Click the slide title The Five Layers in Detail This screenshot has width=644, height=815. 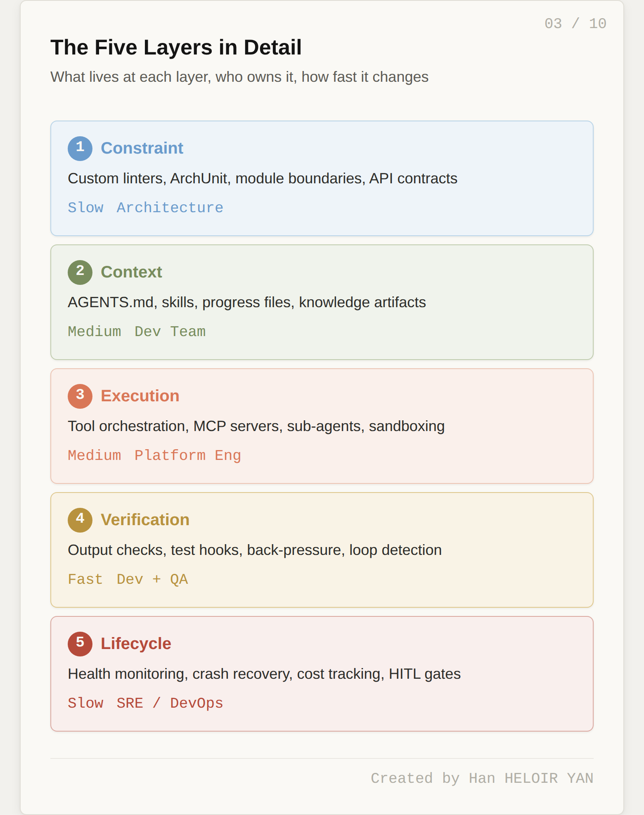point(176,47)
